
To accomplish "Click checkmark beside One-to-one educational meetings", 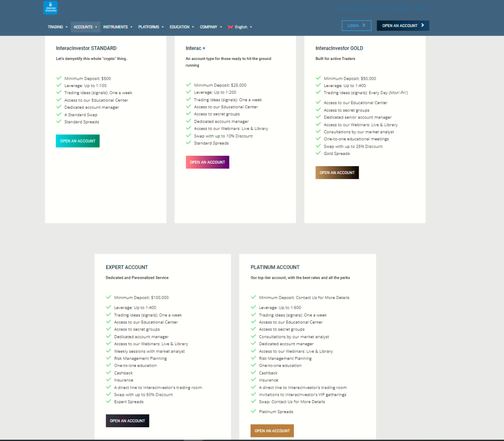I will coord(318,139).
